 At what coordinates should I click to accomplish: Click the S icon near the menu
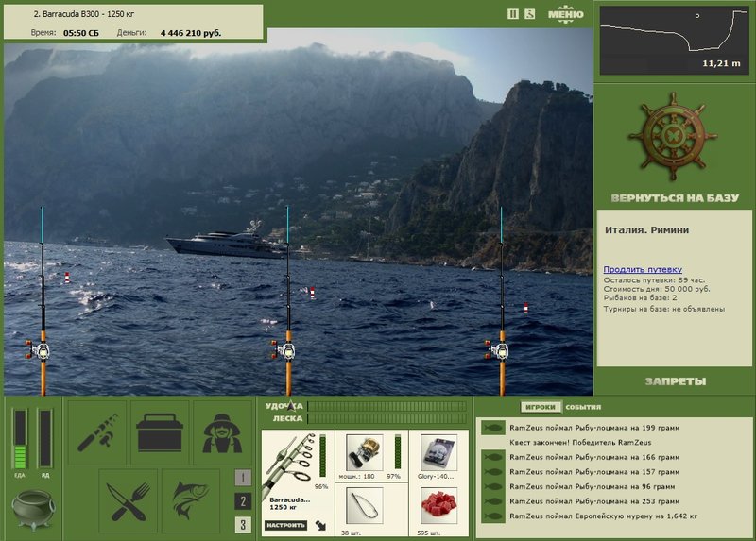(x=530, y=14)
